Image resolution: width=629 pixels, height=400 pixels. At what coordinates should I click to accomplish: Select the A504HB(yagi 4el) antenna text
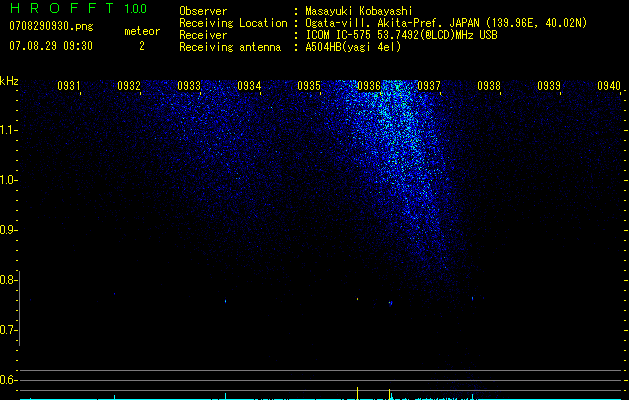click(x=353, y=47)
